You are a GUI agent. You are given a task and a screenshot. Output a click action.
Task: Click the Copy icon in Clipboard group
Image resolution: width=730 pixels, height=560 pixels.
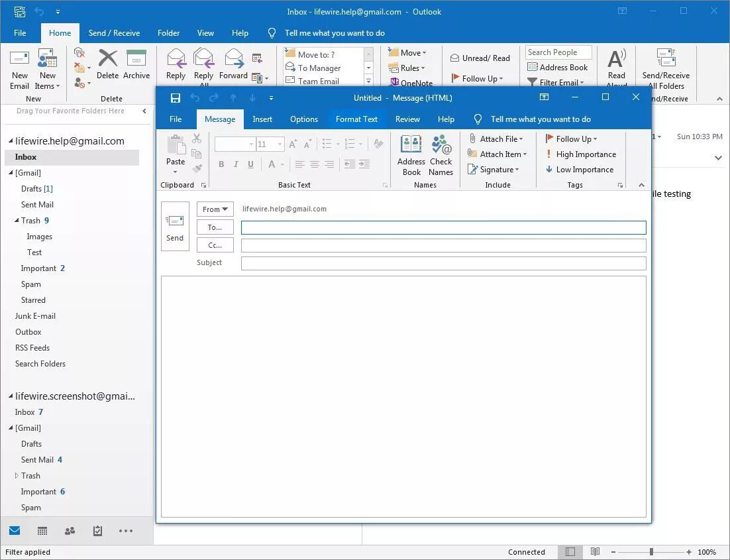click(197, 154)
